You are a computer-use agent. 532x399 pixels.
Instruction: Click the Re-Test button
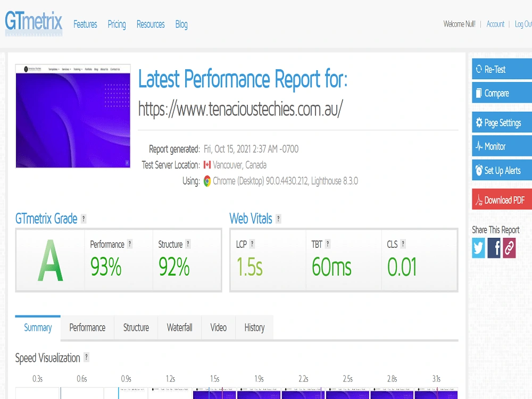point(502,69)
